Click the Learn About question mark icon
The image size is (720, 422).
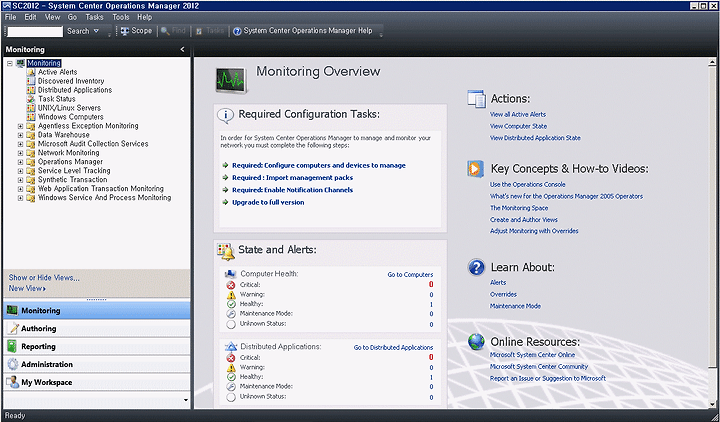[x=476, y=267]
